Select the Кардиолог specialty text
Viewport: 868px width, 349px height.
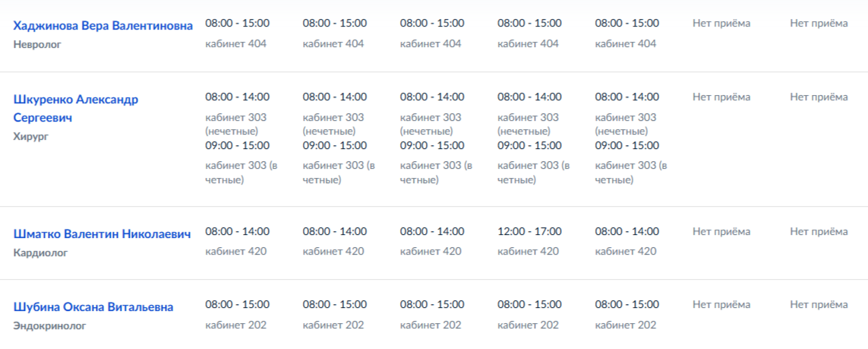coord(40,252)
